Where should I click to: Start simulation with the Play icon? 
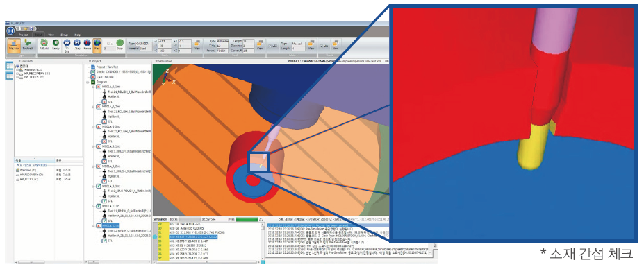click(x=97, y=44)
